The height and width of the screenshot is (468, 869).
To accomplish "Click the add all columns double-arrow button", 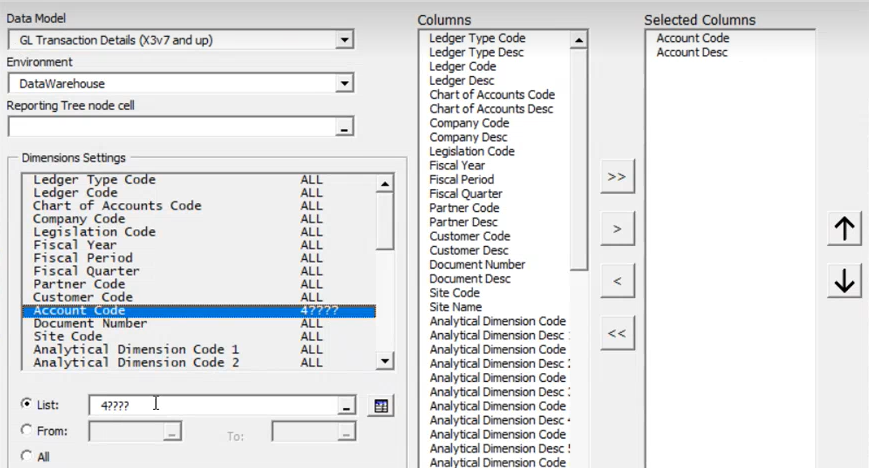I will 617,176.
